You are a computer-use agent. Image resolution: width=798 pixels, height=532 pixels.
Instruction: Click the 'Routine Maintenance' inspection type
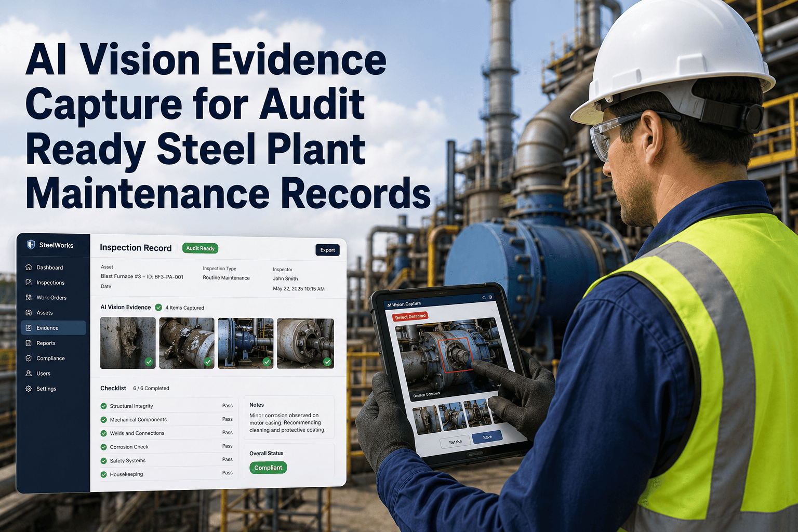pos(226,277)
